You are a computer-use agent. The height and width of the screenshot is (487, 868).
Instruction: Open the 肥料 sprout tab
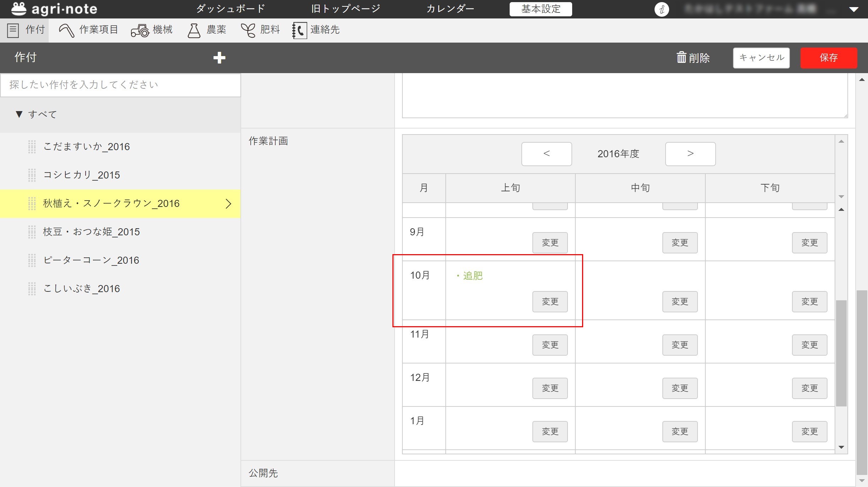(x=260, y=30)
